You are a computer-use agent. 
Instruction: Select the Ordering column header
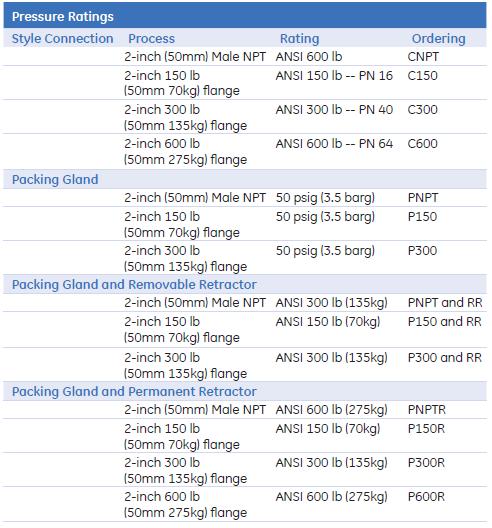[x=438, y=39]
